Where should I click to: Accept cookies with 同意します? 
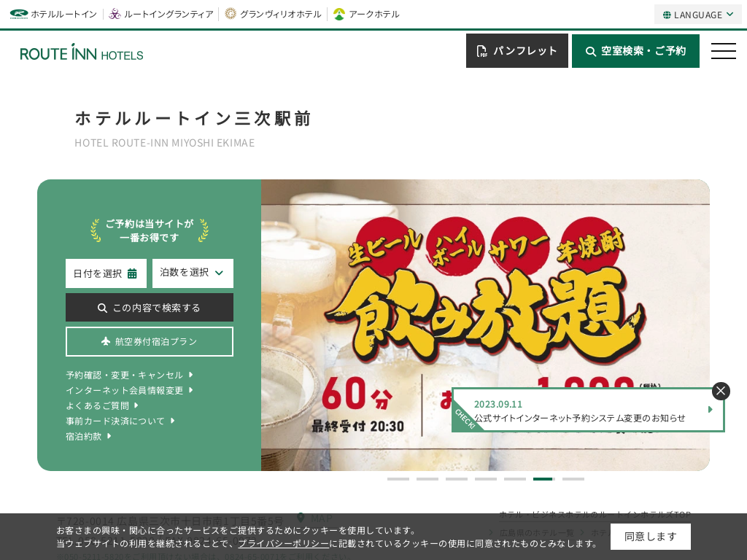(x=650, y=537)
